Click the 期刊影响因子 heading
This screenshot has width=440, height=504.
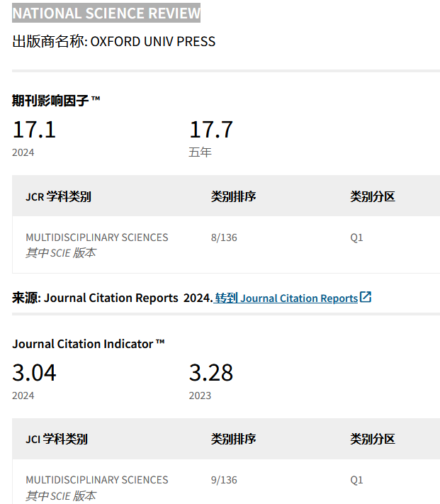[x=56, y=101]
